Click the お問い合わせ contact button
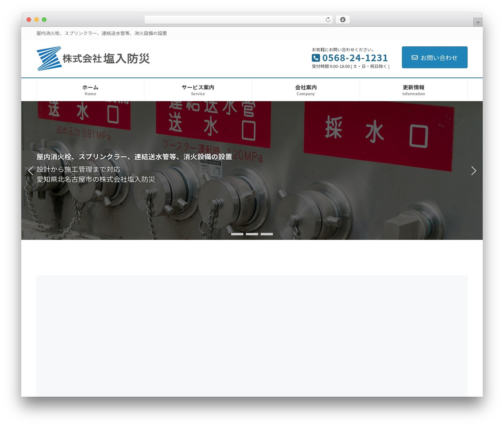This screenshot has height=427, width=504. pos(435,58)
